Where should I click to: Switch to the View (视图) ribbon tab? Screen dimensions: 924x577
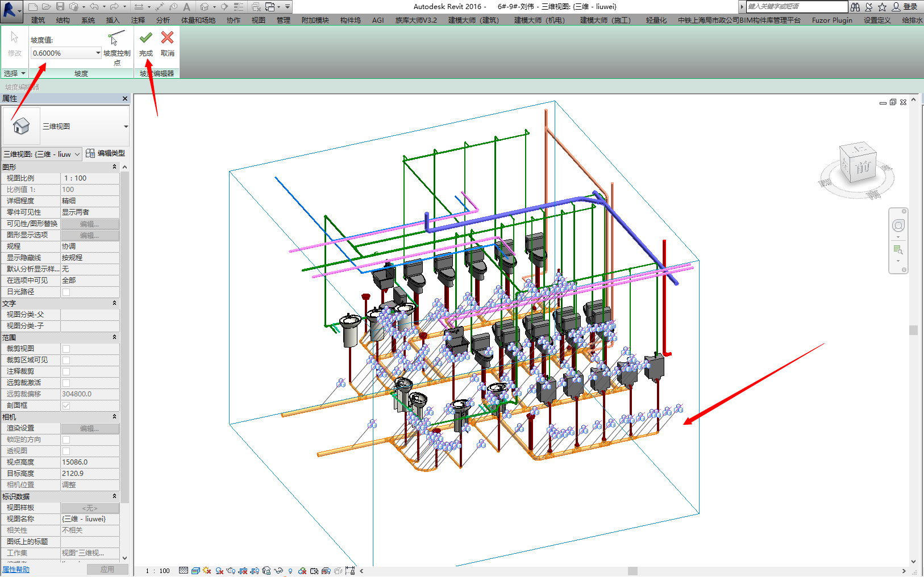[259, 20]
